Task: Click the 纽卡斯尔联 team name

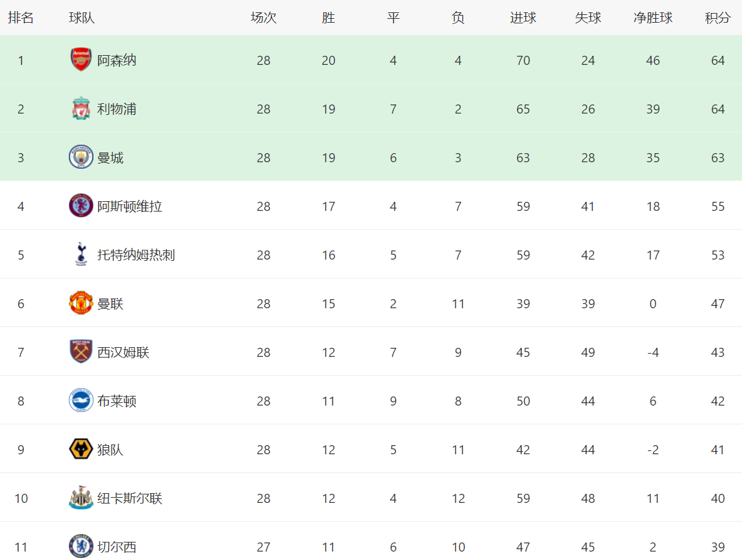Action: click(130, 498)
